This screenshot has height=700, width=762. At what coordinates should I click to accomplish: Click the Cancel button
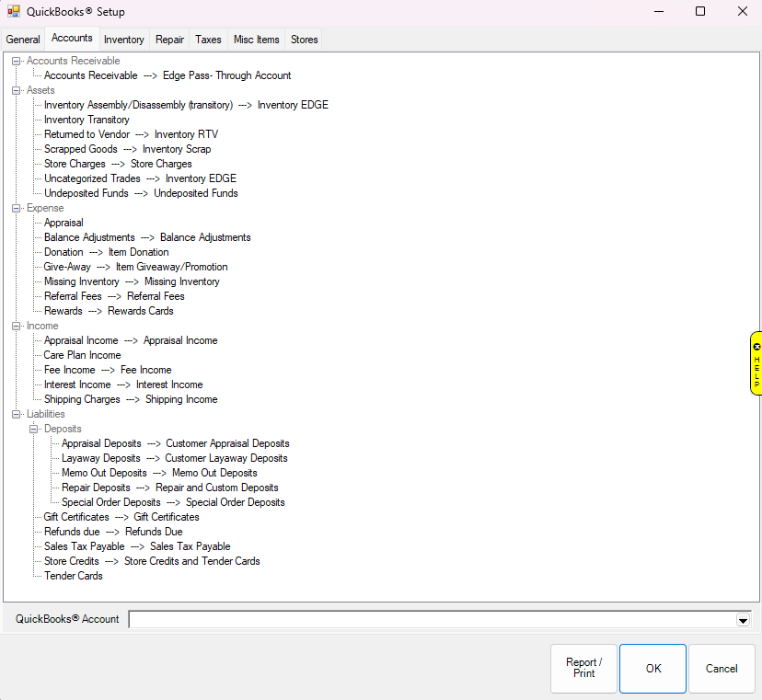722,669
